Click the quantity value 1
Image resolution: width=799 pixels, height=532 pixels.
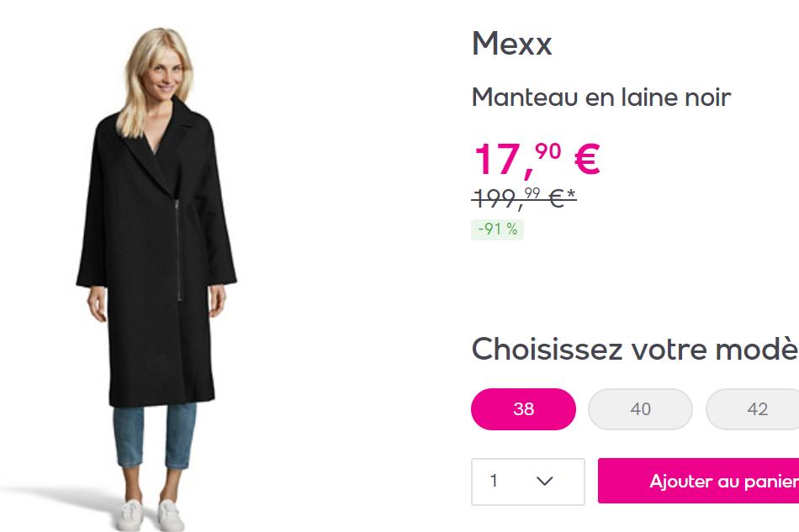tap(494, 482)
